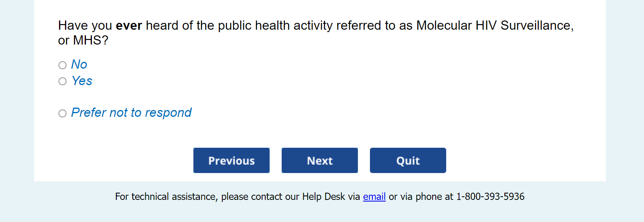Click the "Prefer not to respond" label text
Viewport: 644px width, 222px height.
(x=131, y=113)
